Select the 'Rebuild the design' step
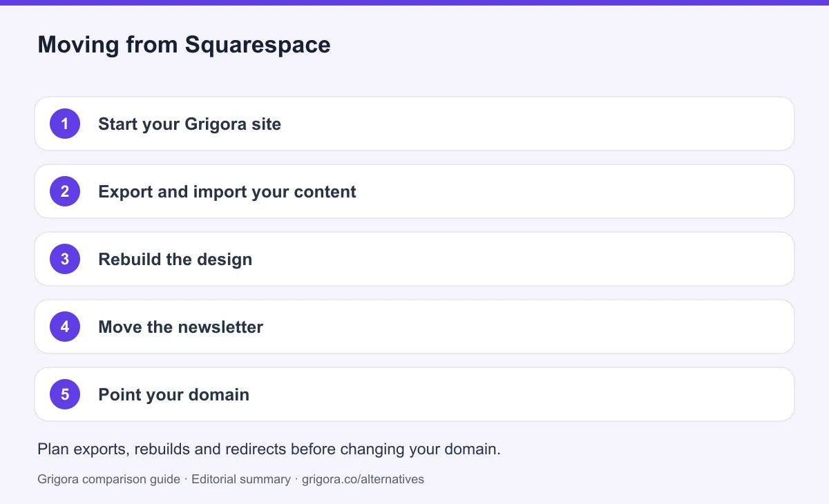 click(x=414, y=259)
